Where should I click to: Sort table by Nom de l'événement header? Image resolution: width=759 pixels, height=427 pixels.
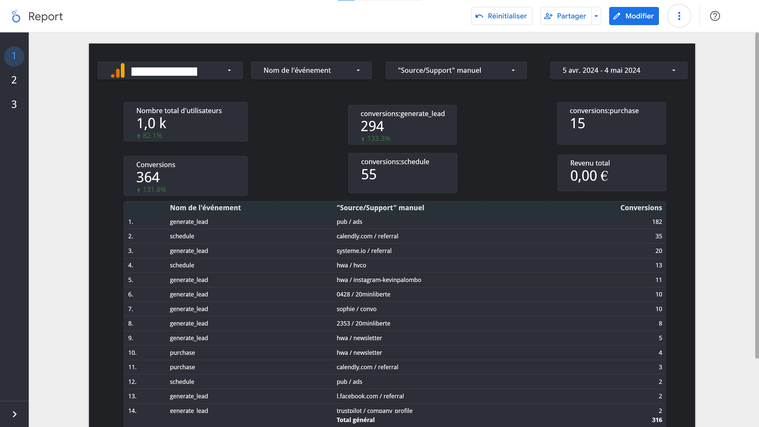pyautogui.click(x=205, y=208)
